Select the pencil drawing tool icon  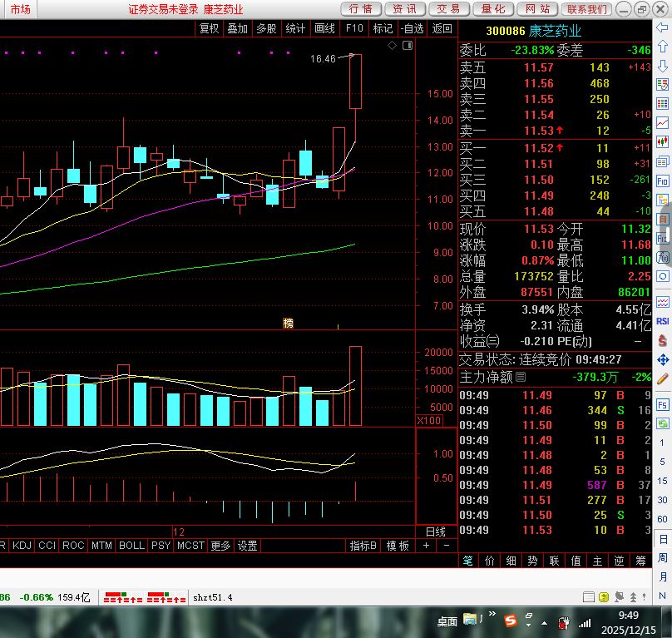662,378
